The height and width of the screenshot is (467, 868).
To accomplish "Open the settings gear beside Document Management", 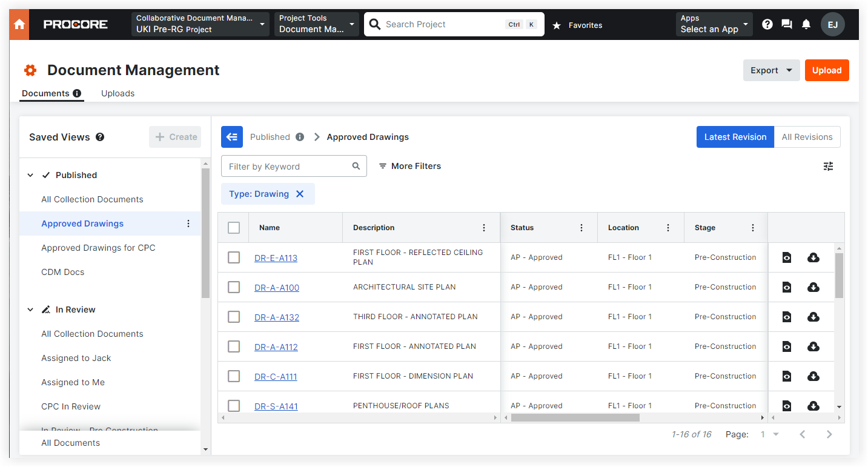I will (30, 70).
